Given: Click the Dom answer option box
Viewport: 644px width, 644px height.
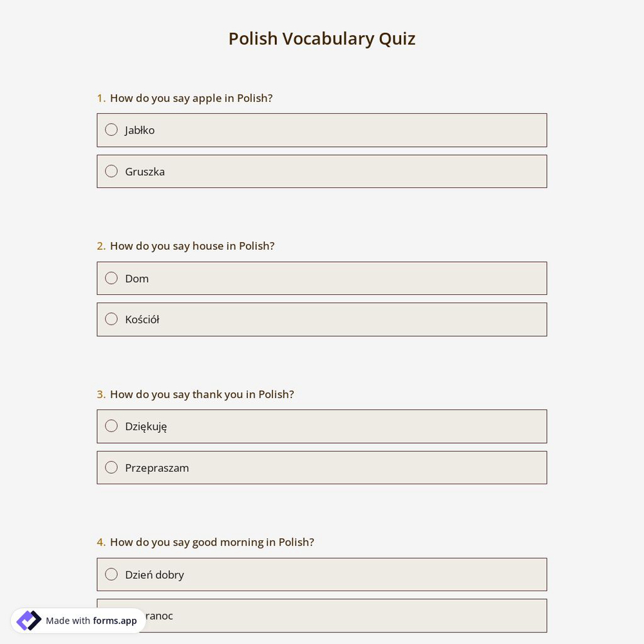Looking at the screenshot, I should [322, 278].
